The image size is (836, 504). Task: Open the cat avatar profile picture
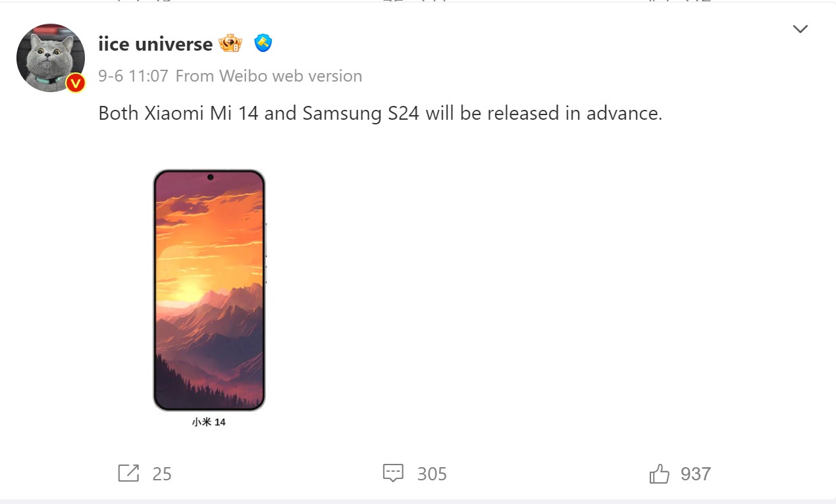click(x=50, y=57)
